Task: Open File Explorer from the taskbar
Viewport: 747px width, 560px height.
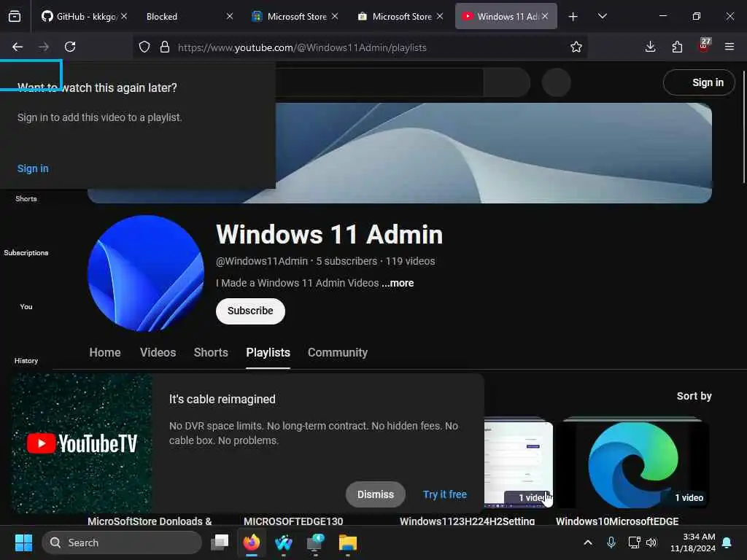Action: click(x=348, y=542)
